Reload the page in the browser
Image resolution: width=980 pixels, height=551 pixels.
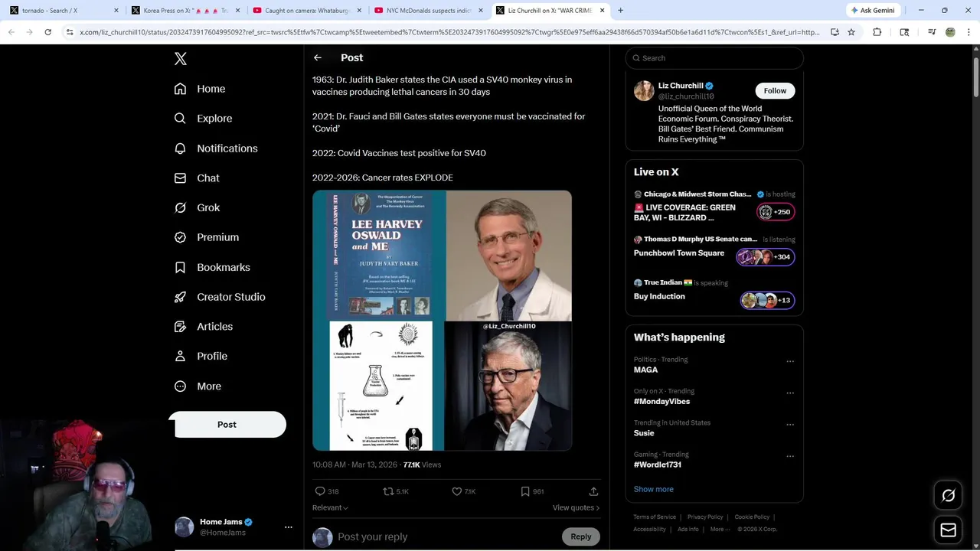point(47,32)
